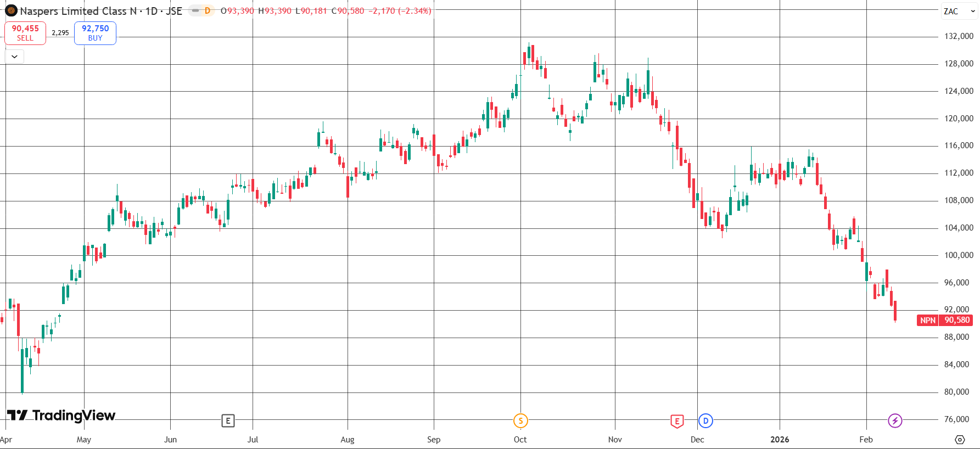Click the 2026 label on time axis
This screenshot has width=980, height=449.
coord(780,439)
